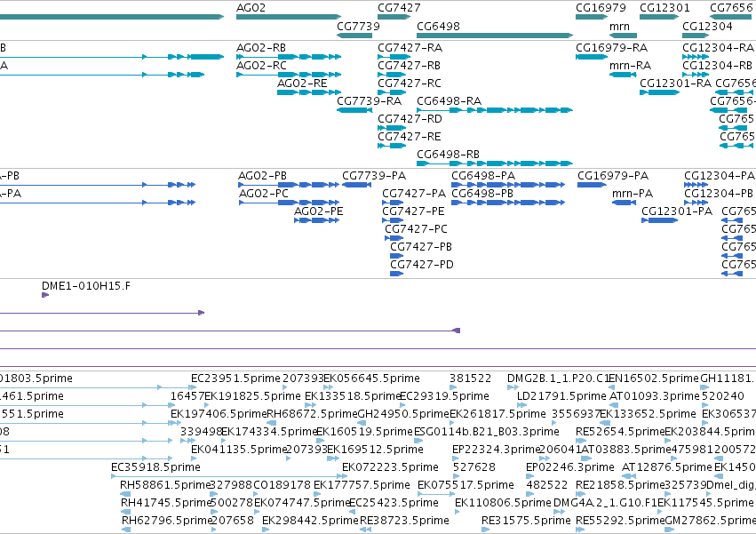
Task: Select the CG7427-RE transcript label
Action: (x=410, y=137)
